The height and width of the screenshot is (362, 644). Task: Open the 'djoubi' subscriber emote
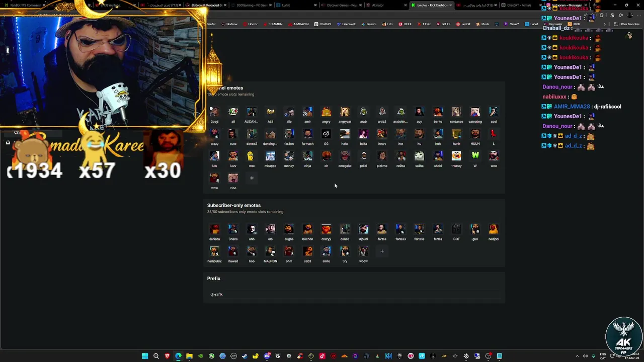tap(363, 229)
